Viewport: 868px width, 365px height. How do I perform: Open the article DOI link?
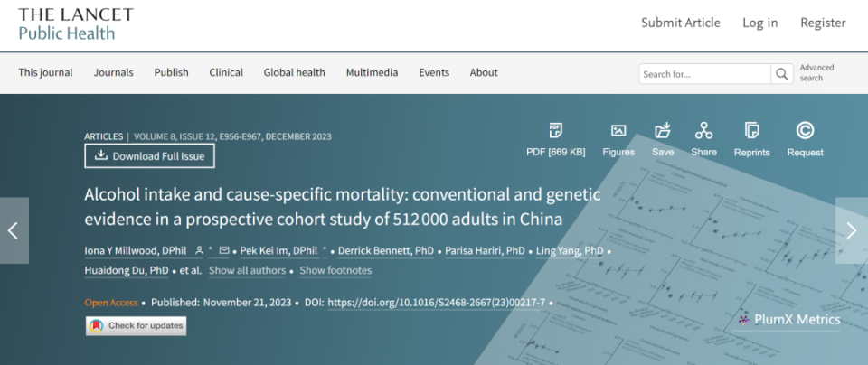pos(436,302)
